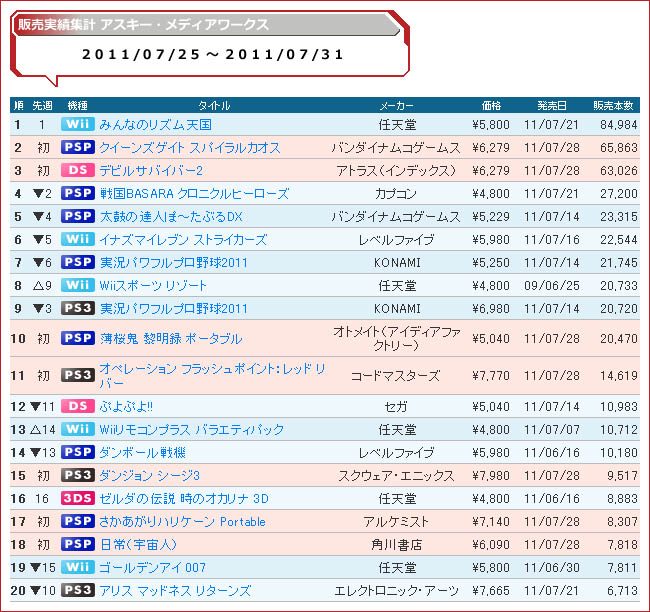The width and height of the screenshot is (650, 612).
Task: Click the sales figure 84,984
Action: pos(618,124)
